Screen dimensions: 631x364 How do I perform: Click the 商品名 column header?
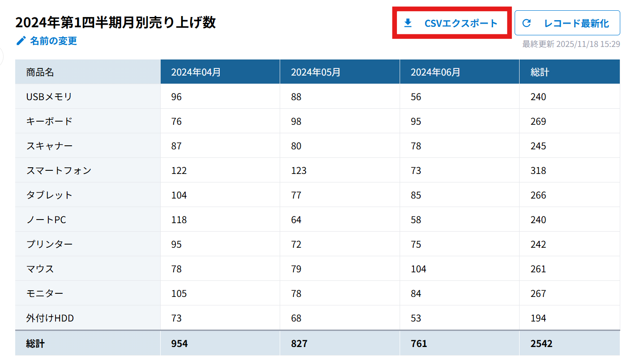pos(40,72)
